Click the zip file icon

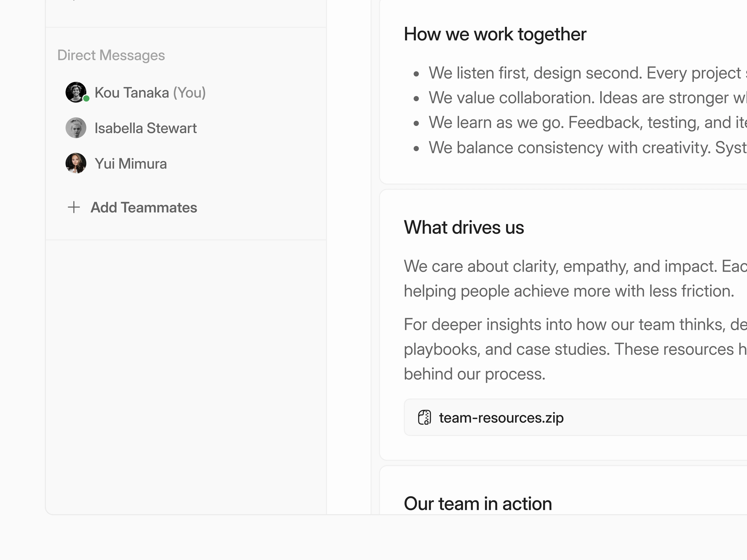click(x=424, y=418)
